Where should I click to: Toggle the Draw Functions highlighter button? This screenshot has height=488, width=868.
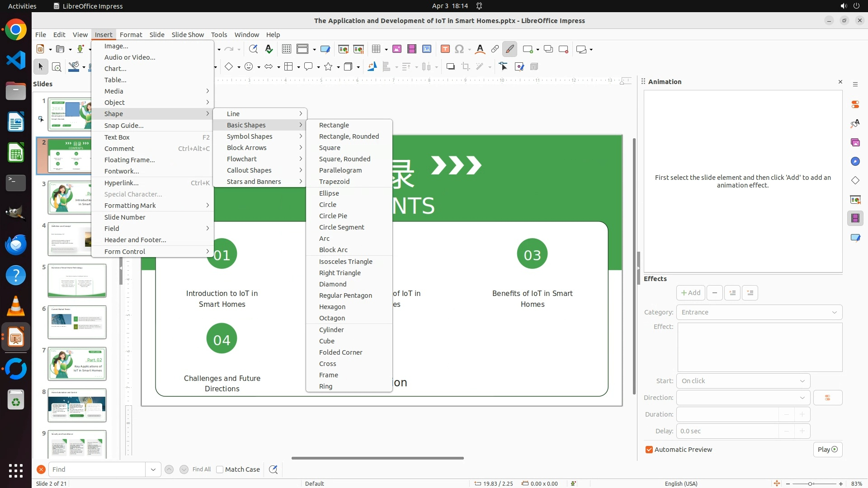click(509, 49)
